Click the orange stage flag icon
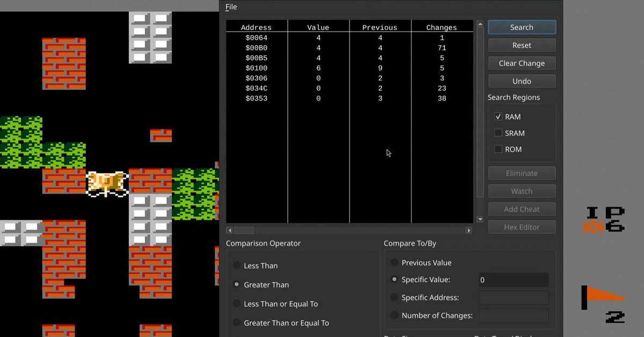Screen dimensions: 644x337 tap(604, 297)
